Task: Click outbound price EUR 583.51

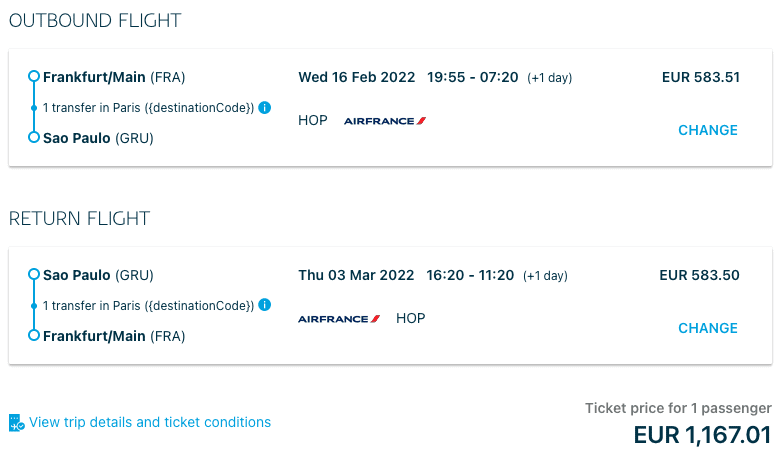Action: [x=700, y=77]
